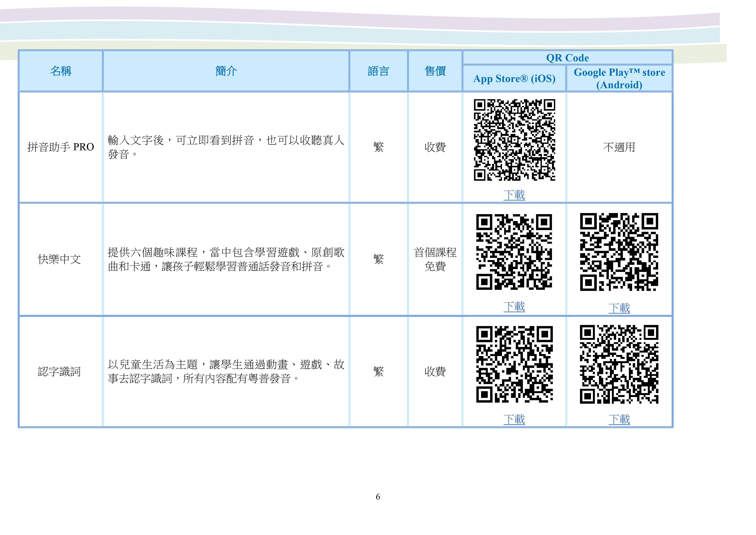Open 下載 link for 認字識詞 App Store
Screen dimensions: 756x535
click(x=514, y=419)
